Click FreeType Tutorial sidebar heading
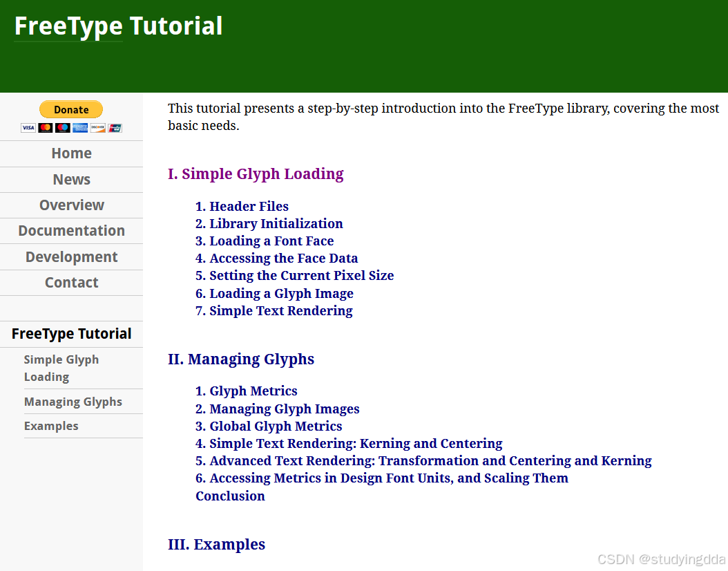 [x=72, y=334]
